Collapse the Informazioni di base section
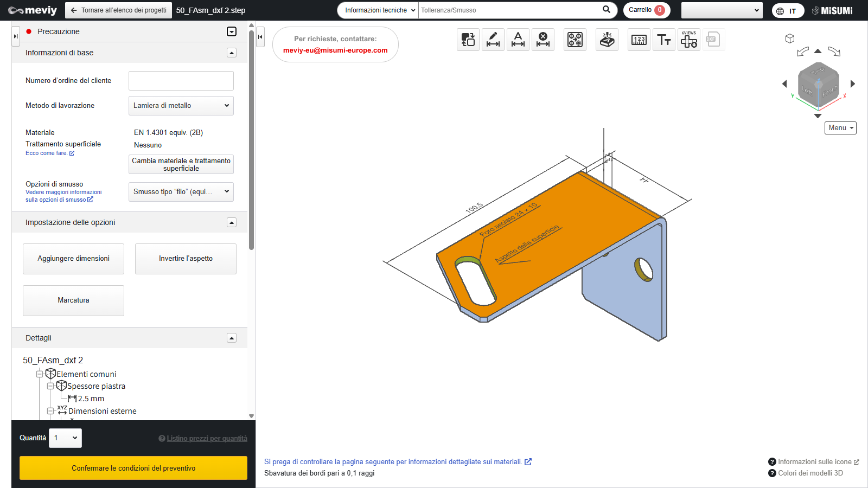 coord(232,53)
